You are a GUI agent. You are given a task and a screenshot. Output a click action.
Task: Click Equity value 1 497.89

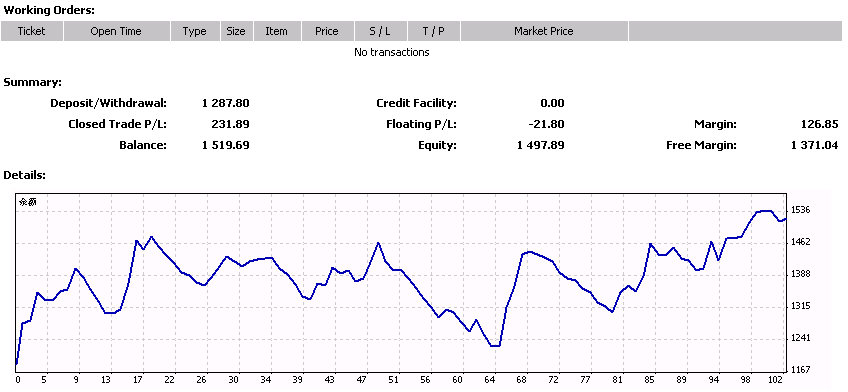[x=540, y=145]
